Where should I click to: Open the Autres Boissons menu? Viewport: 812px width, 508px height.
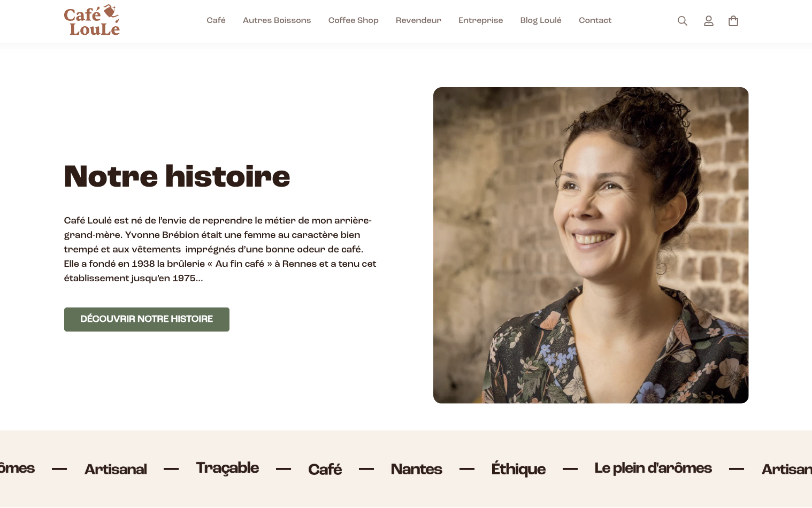pos(277,20)
